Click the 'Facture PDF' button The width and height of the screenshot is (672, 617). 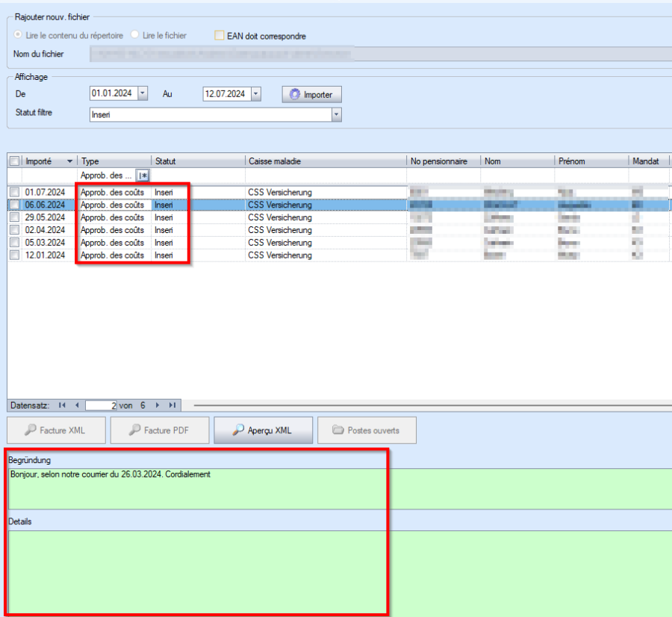point(160,430)
